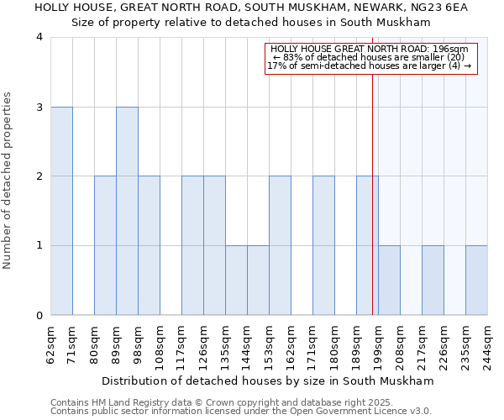The height and width of the screenshot is (420, 504).
Task: Click the Holly House 196sqm annotation box
Action: click(370, 58)
